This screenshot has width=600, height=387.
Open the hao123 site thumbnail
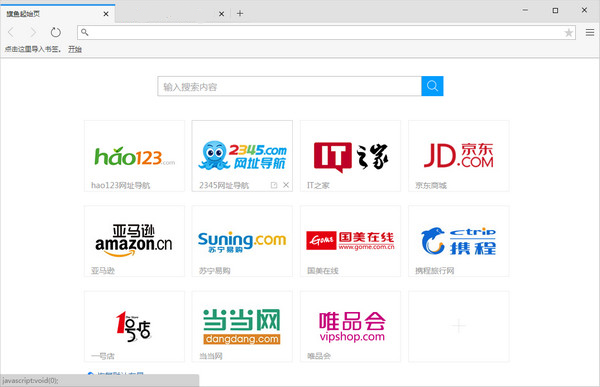(134, 156)
